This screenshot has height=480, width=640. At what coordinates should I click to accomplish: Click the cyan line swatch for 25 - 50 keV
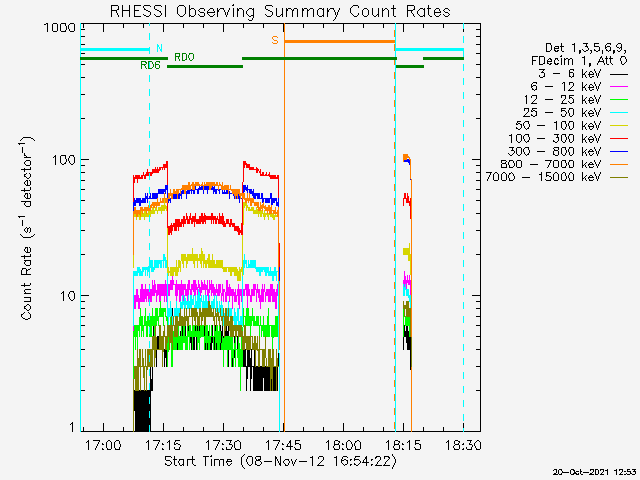619,113
